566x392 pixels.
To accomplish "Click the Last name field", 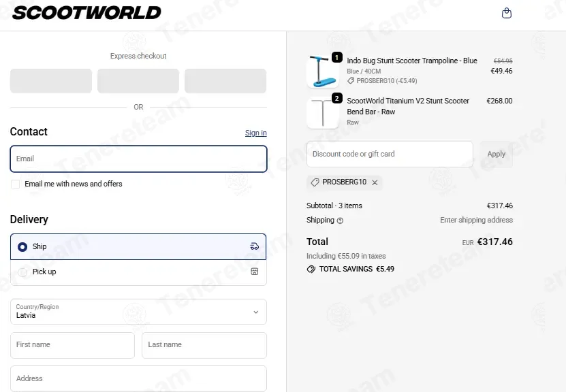I will [x=204, y=345].
